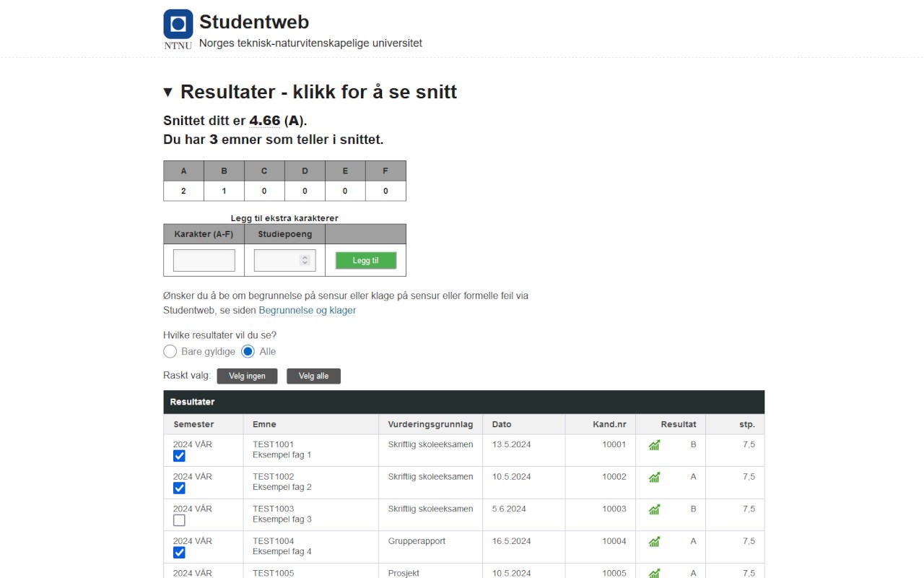Screen dimensions: 924x578
Task: Click the NTNU logo icon
Action: 178,24
